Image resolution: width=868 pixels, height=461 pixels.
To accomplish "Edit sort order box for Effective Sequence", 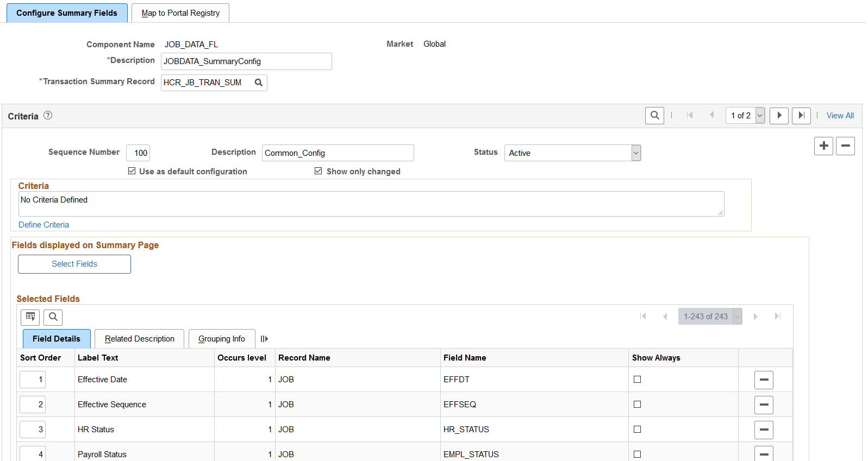I will tap(33, 405).
